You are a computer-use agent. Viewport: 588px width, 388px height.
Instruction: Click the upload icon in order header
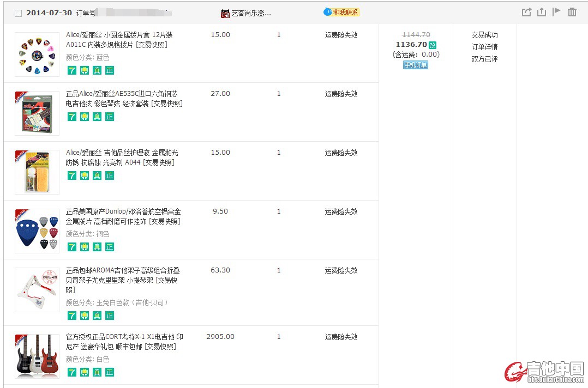click(x=542, y=12)
